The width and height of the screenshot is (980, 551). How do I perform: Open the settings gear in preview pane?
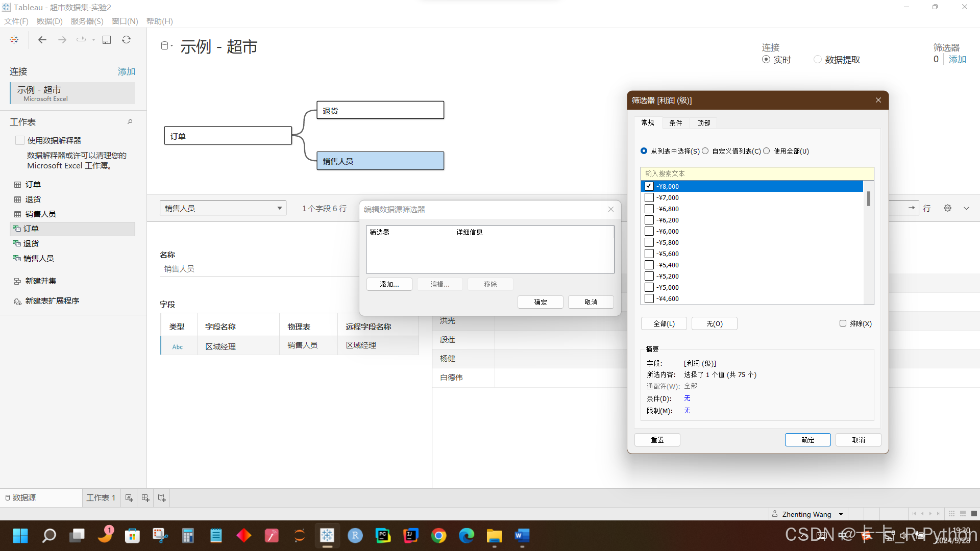click(947, 208)
